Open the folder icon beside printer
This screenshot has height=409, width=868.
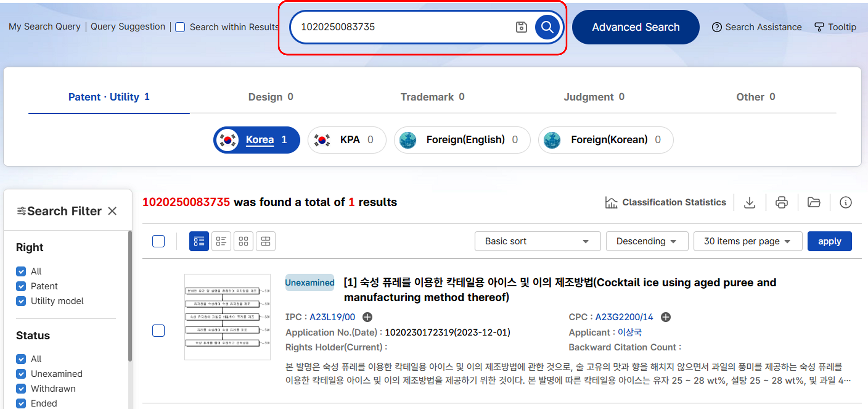(x=813, y=203)
